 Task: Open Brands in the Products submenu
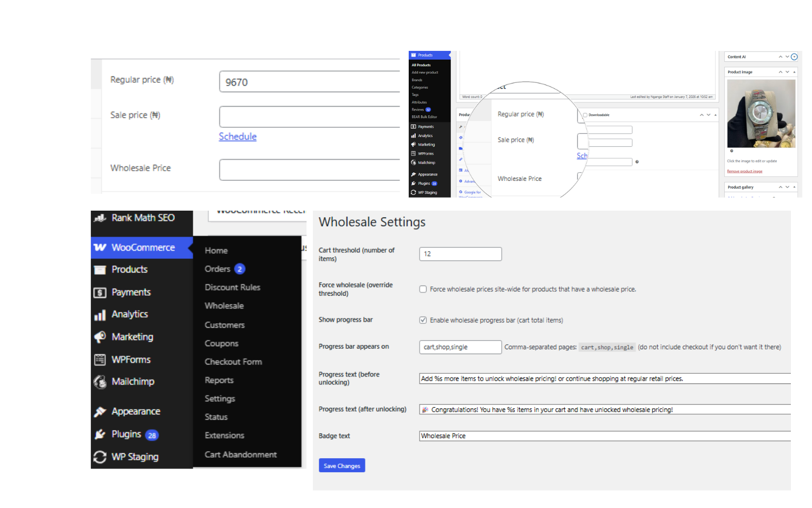[x=417, y=80]
